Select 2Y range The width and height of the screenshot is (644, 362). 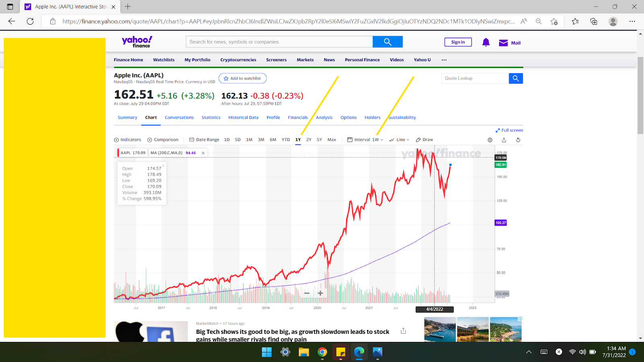[x=309, y=140]
